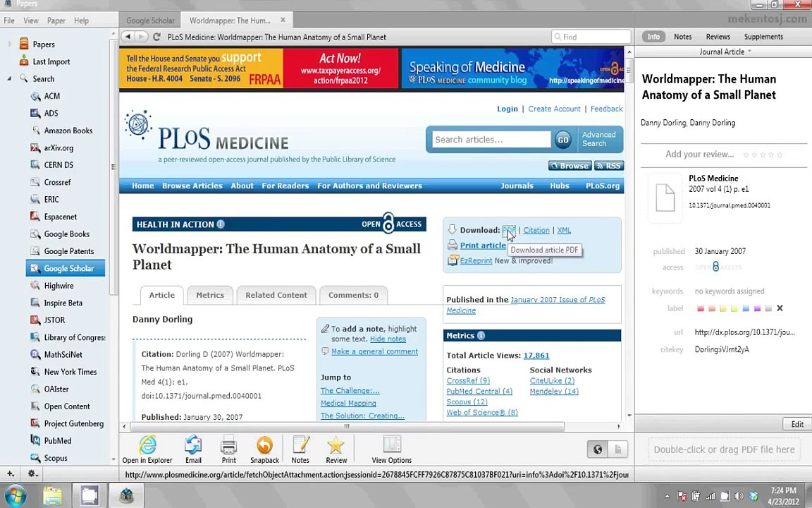Open View Options in the toolbar
The image size is (812, 508).
tap(391, 449)
